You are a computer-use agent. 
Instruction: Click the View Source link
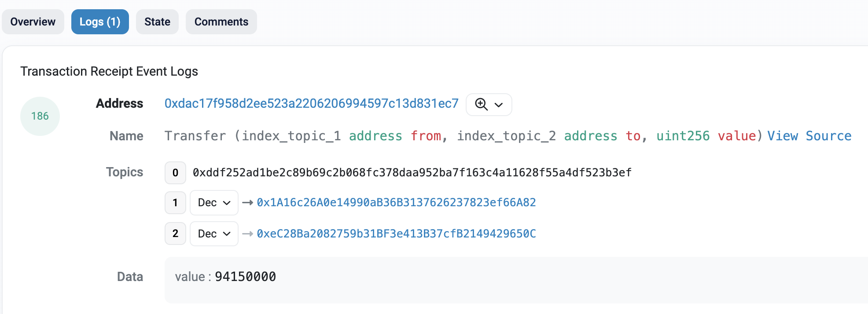[x=809, y=136]
